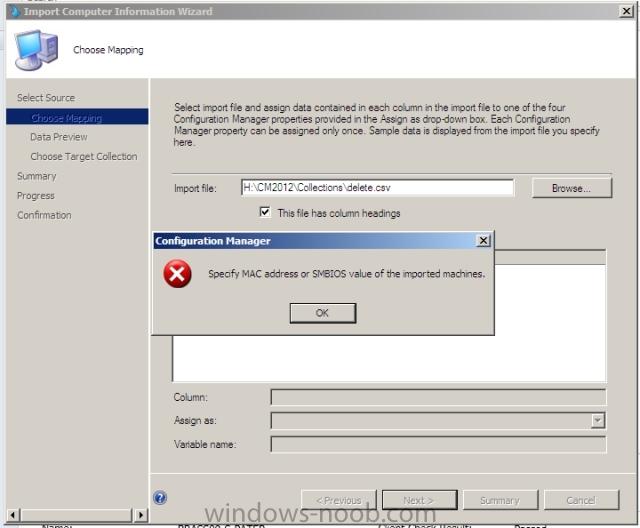Go to Select Source step
The height and width of the screenshot is (528, 640).
point(46,98)
